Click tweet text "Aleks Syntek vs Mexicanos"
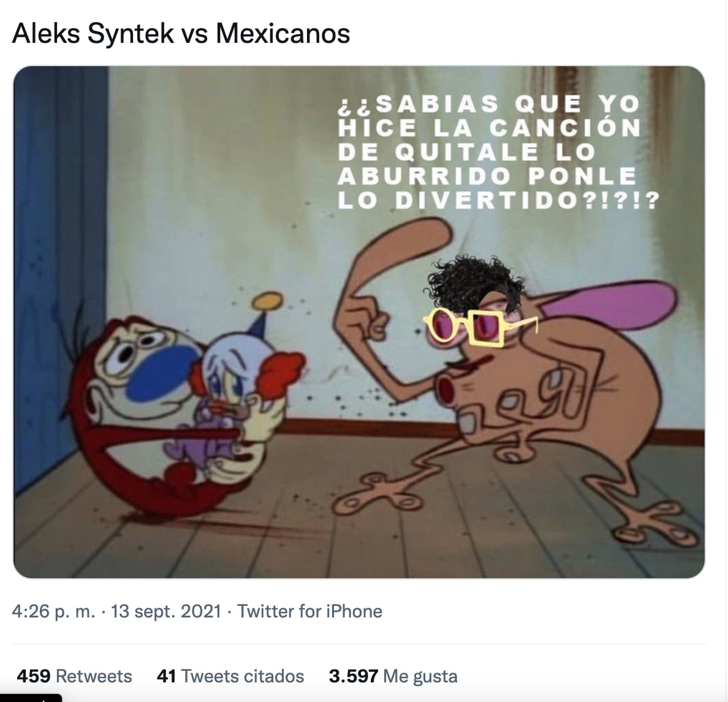The width and height of the screenshot is (728, 702). tap(181, 34)
